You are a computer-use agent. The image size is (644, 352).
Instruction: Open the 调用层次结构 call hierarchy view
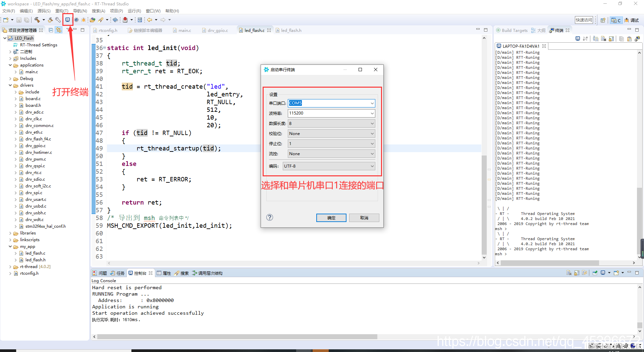point(207,273)
